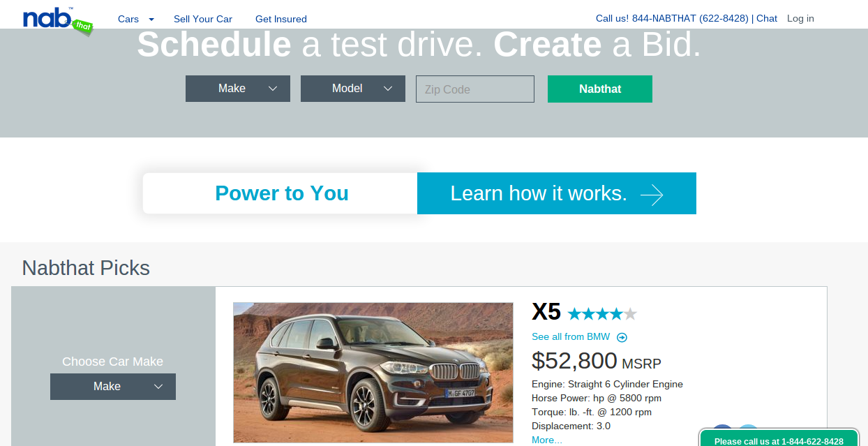Image resolution: width=868 pixels, height=446 pixels.
Task: Open the Model dropdown
Action: tap(353, 89)
